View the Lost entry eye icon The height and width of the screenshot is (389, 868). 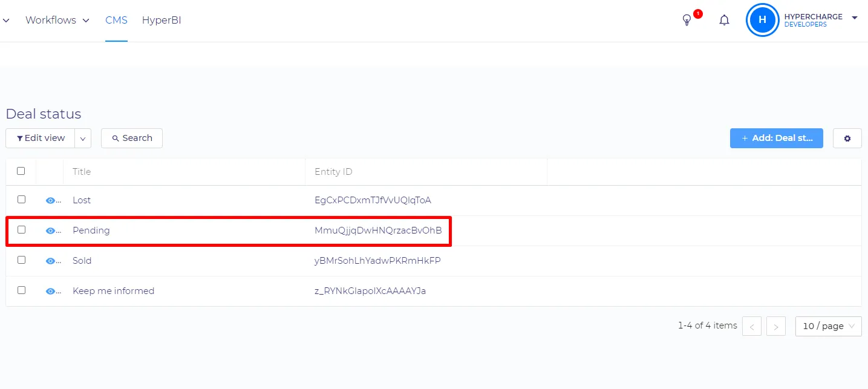pyautogui.click(x=51, y=200)
